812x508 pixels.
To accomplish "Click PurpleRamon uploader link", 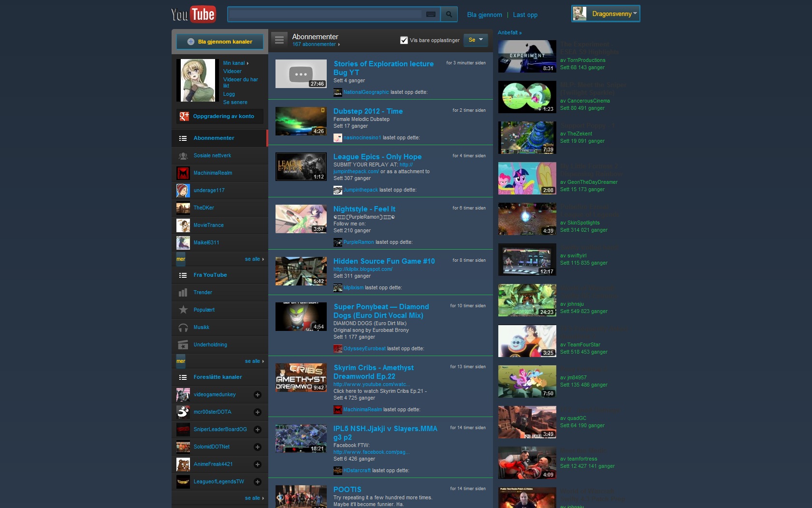I will point(359,242).
